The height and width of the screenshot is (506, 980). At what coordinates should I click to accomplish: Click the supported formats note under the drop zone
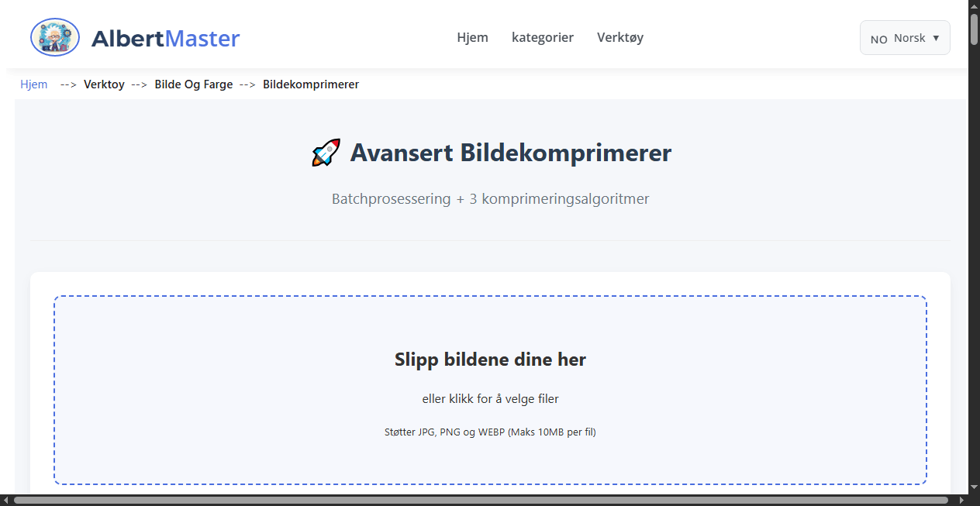click(x=490, y=432)
